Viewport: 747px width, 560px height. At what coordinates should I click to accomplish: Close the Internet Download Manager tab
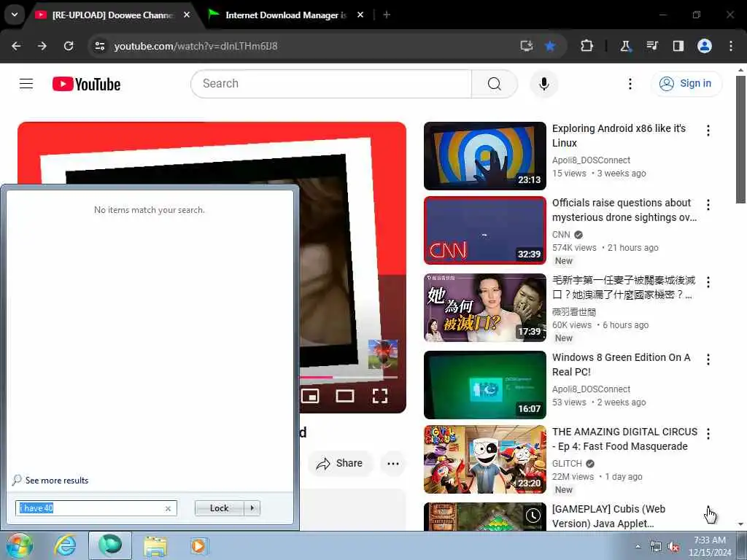(x=360, y=15)
